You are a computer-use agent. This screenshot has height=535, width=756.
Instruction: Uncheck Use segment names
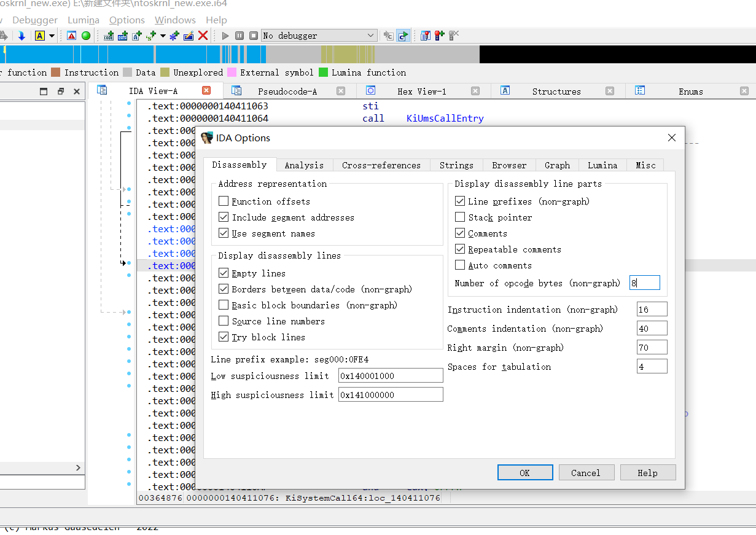coord(224,233)
